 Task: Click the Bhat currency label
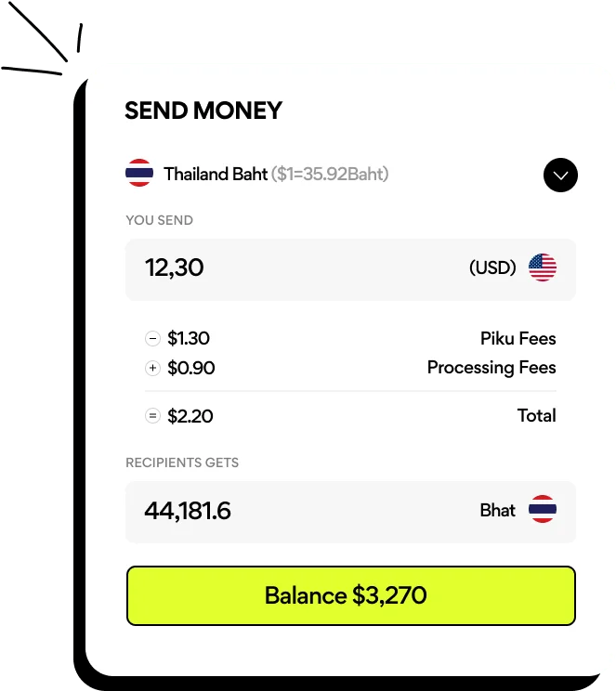497,510
